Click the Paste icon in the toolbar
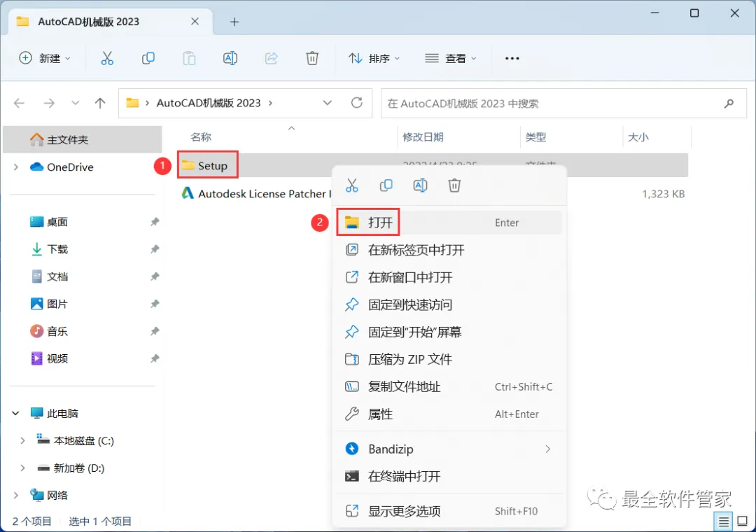The width and height of the screenshot is (756, 532). [189, 58]
